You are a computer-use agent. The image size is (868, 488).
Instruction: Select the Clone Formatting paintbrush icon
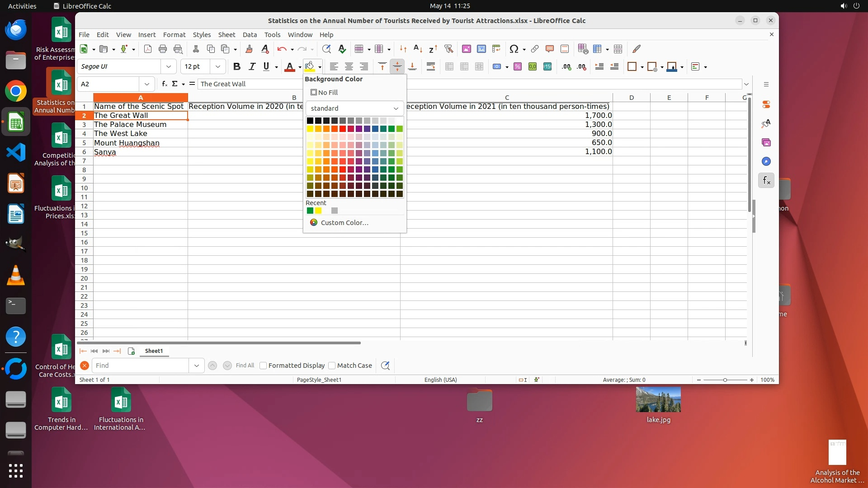pyautogui.click(x=249, y=49)
